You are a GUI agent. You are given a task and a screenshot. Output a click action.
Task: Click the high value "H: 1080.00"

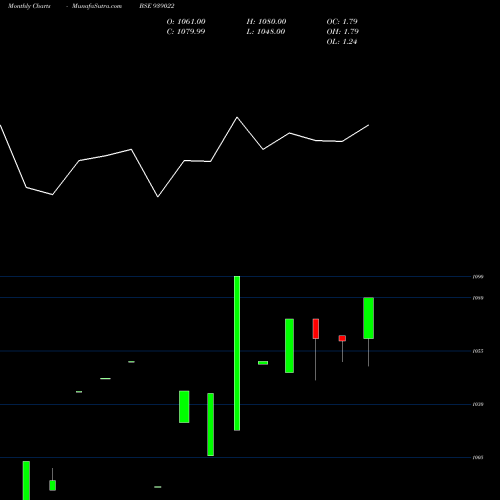coord(266,22)
